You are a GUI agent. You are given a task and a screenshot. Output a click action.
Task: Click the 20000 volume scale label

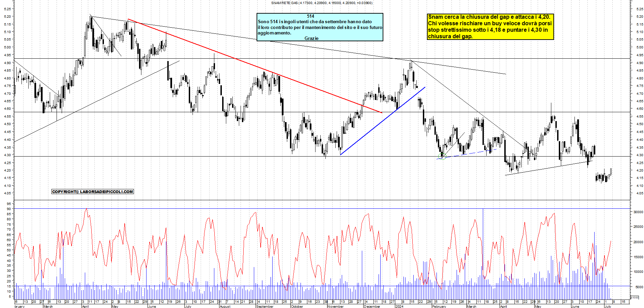(638, 242)
